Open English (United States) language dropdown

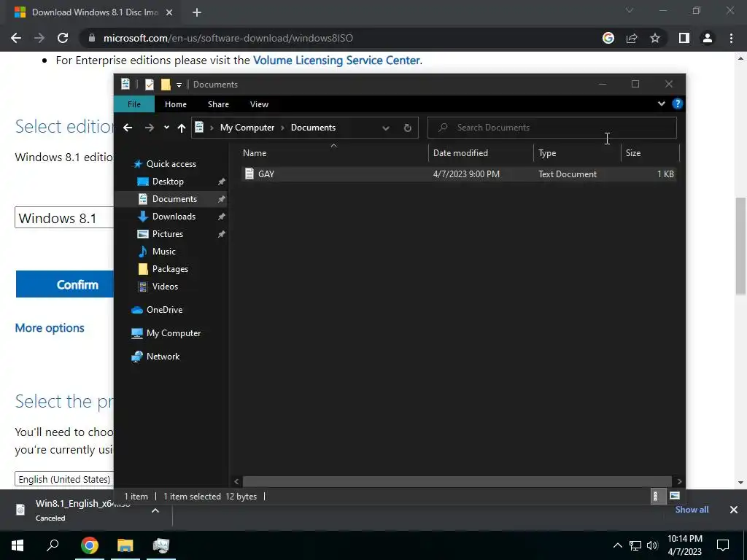click(64, 479)
